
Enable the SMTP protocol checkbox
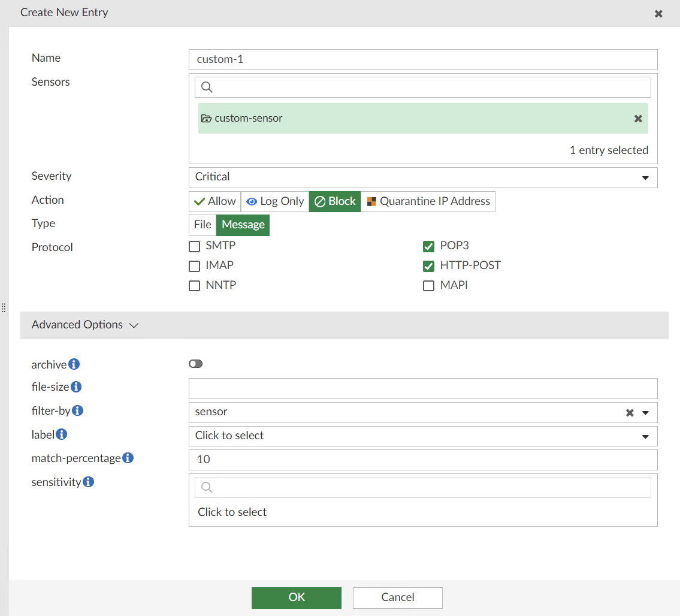(x=194, y=246)
